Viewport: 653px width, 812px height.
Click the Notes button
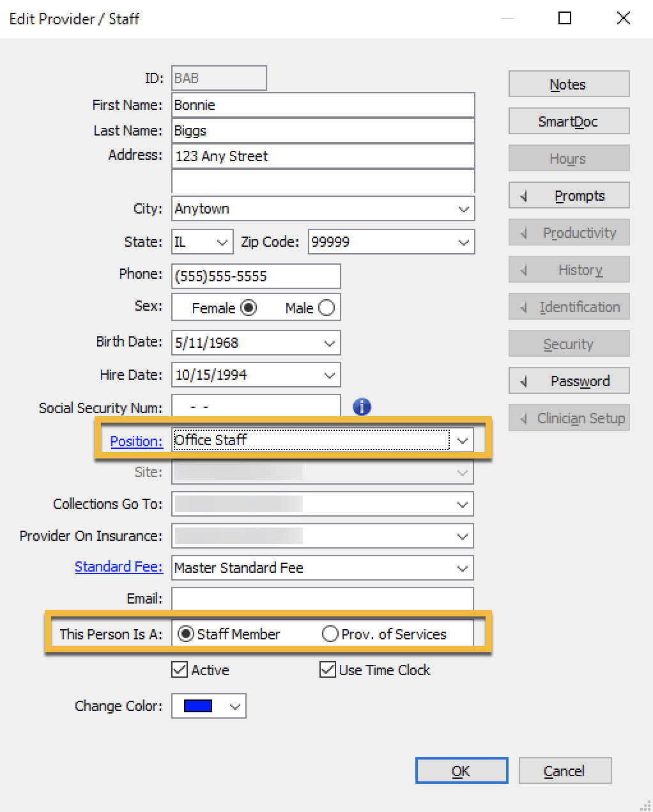(568, 84)
